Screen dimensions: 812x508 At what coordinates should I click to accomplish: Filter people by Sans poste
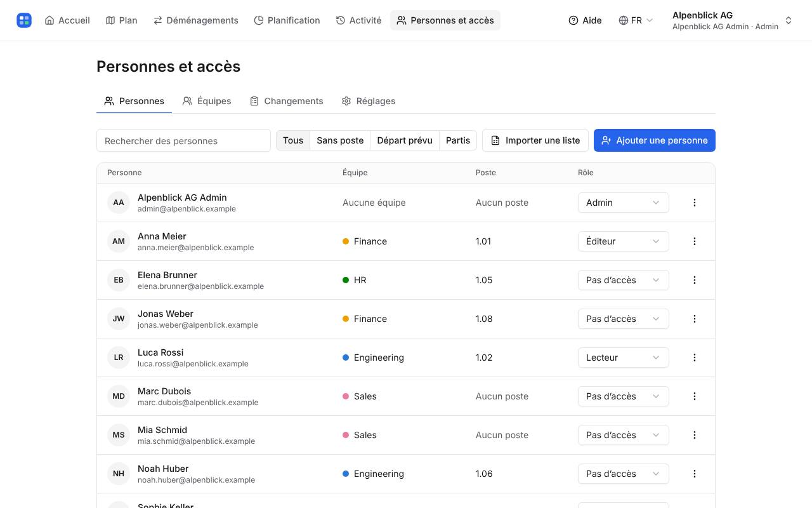click(x=340, y=140)
